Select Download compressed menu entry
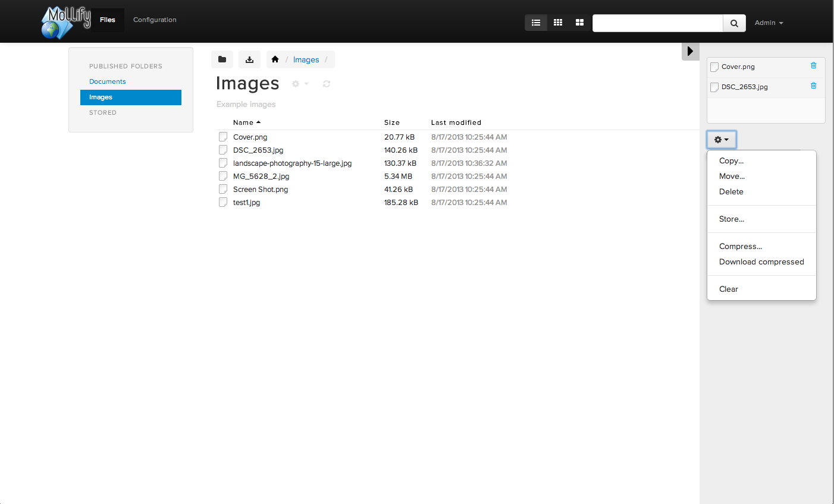 pos(761,262)
